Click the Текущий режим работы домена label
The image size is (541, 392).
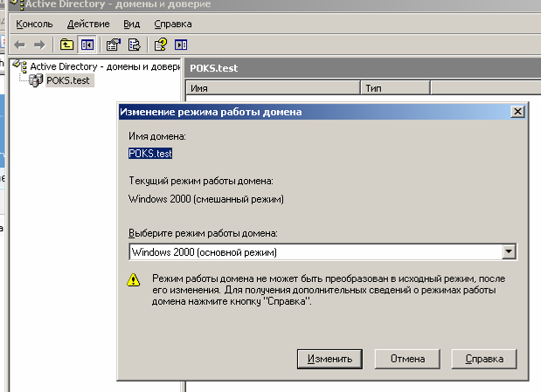tap(201, 181)
